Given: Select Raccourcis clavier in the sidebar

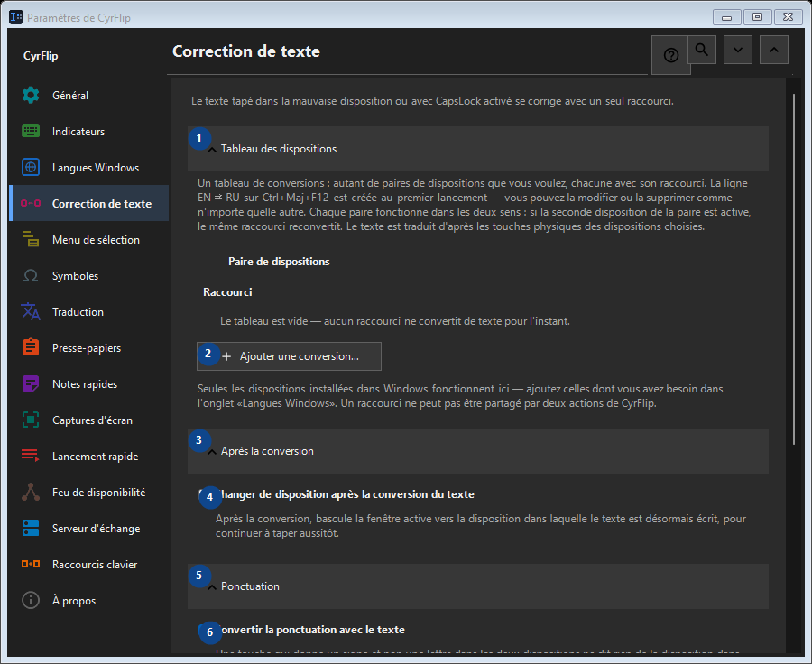Looking at the screenshot, I should click(88, 565).
